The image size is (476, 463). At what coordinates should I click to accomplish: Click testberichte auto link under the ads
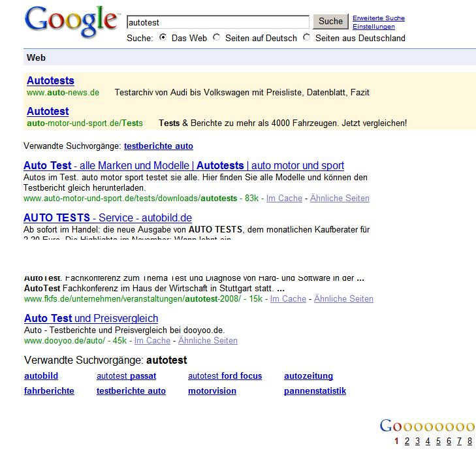[159, 146]
